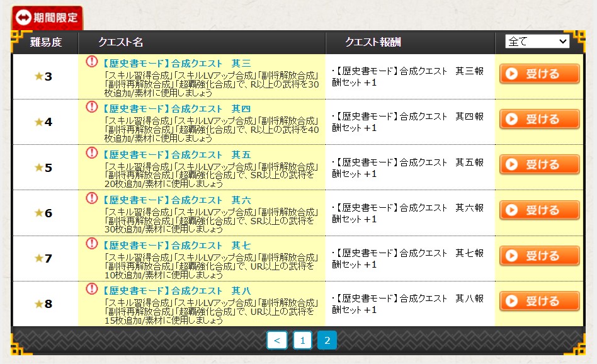Click the red alert icon beside 合成クエスト 其八
This screenshot has height=364, width=597.
tap(92, 289)
